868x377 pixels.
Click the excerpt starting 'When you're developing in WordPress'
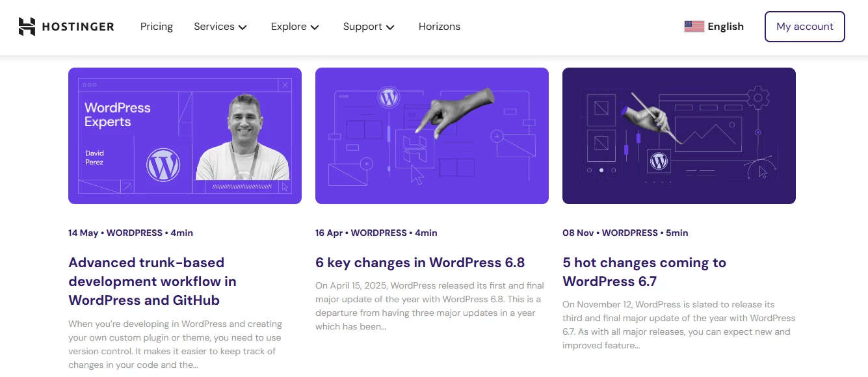coord(176,344)
